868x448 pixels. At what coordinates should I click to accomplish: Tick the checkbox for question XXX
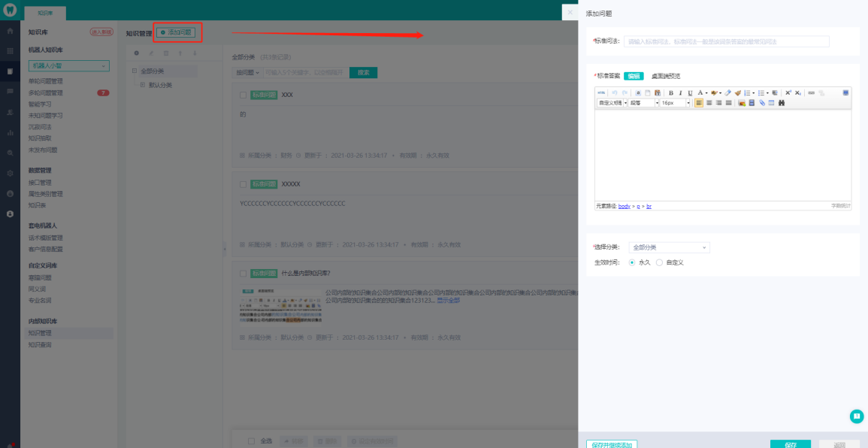243,95
